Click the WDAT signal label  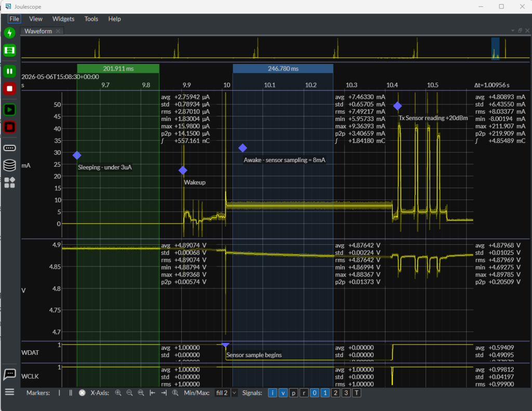tap(30, 353)
